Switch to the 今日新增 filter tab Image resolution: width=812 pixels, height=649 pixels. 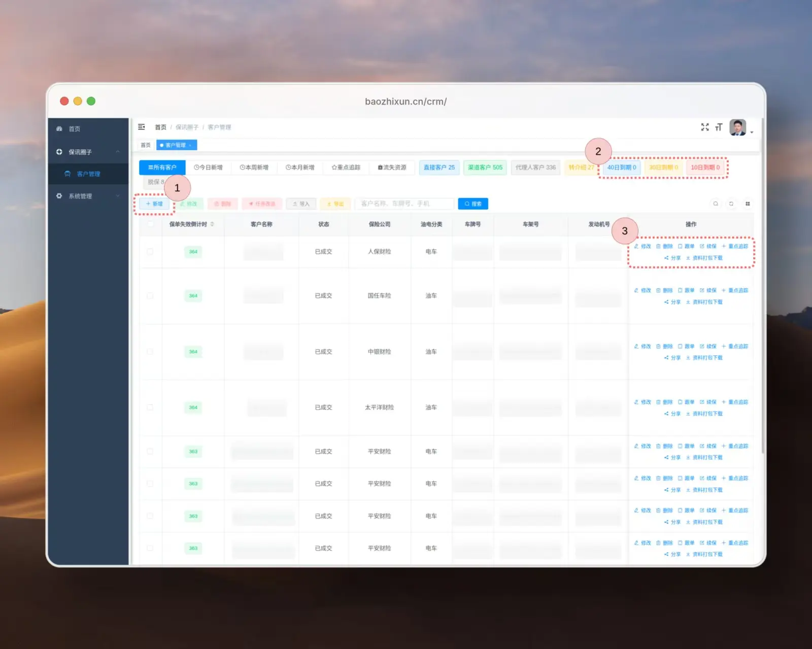tap(208, 167)
